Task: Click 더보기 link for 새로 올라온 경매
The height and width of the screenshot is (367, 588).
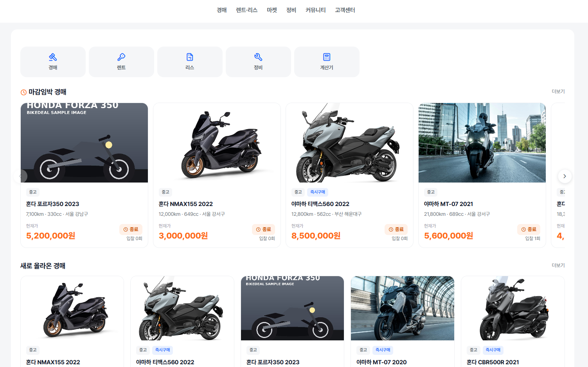Action: point(558,265)
